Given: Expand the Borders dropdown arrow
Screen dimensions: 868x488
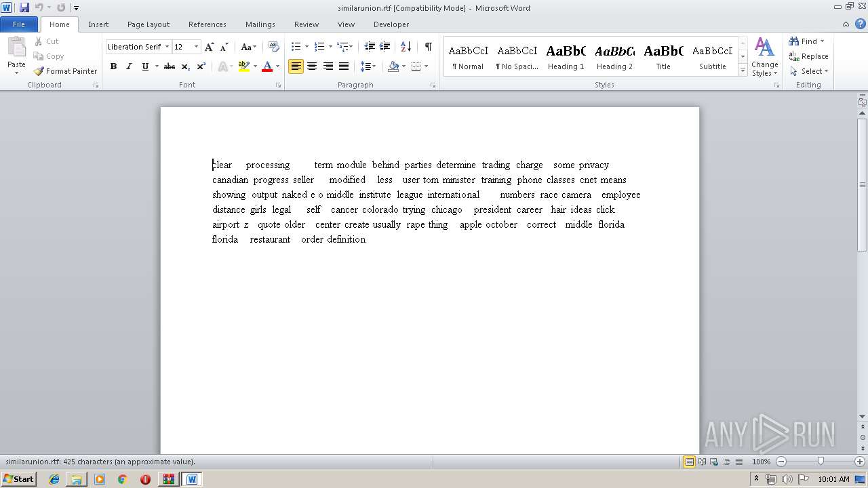Looking at the screenshot, I should [426, 66].
